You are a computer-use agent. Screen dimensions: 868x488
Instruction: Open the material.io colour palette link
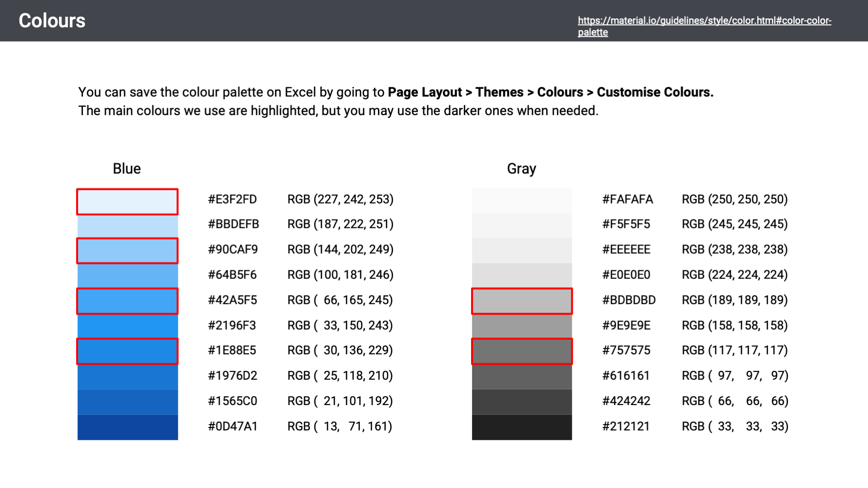pos(704,21)
